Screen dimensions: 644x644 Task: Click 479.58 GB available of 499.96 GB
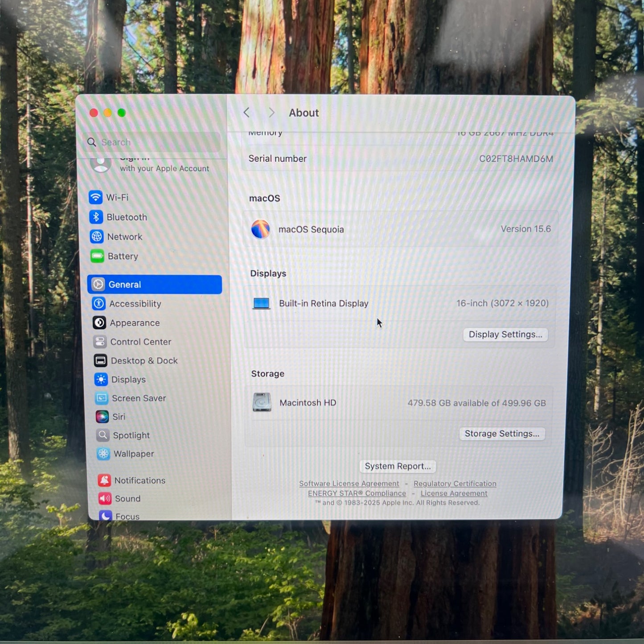click(x=476, y=403)
